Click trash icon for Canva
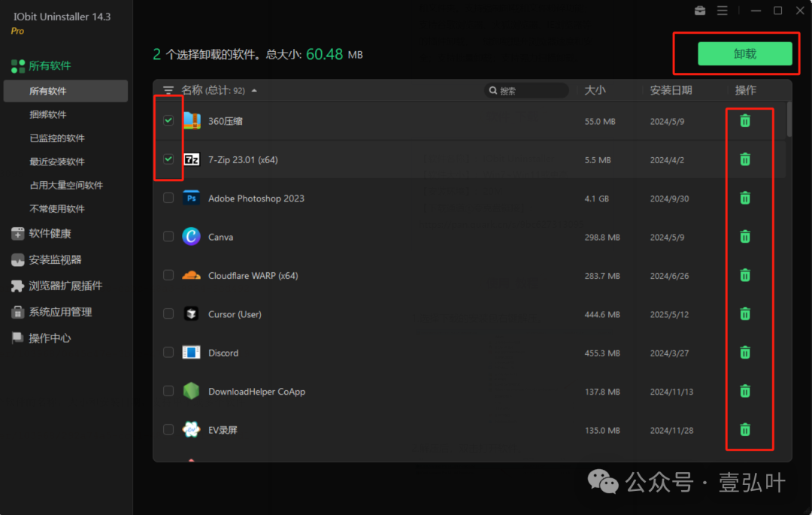 (744, 237)
